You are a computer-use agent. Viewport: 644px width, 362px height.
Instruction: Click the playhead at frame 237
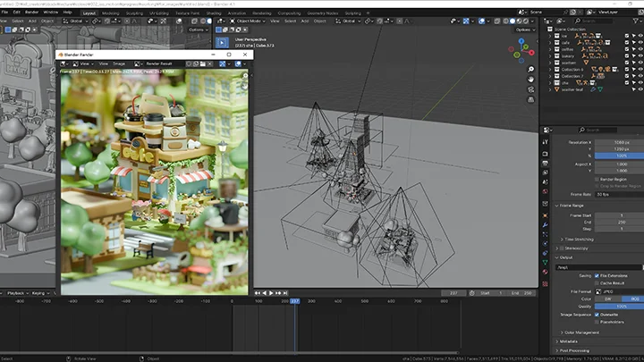coord(295,301)
